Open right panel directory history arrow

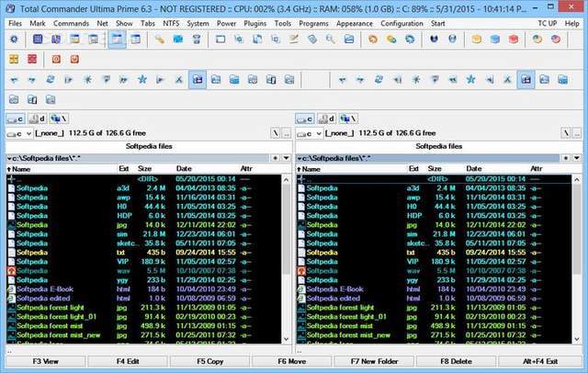577,158
